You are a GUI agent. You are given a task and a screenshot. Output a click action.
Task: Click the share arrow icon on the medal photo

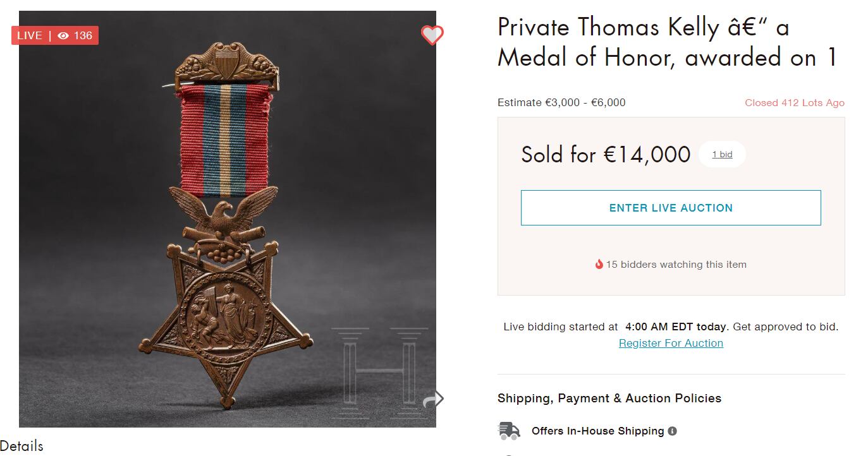coord(433,399)
